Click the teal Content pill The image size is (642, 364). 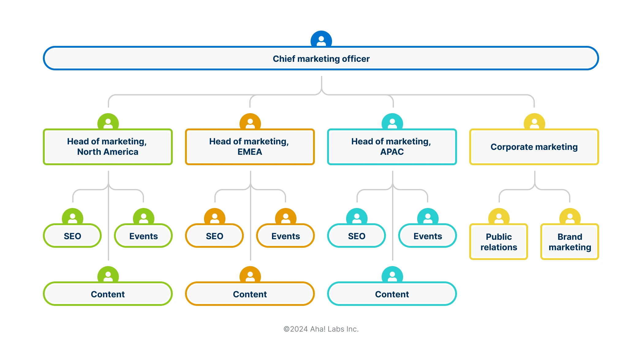[392, 294]
